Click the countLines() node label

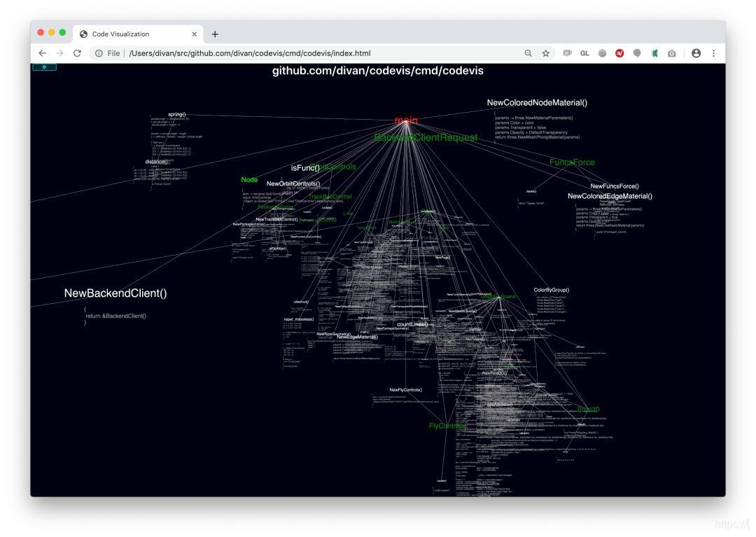click(x=412, y=324)
